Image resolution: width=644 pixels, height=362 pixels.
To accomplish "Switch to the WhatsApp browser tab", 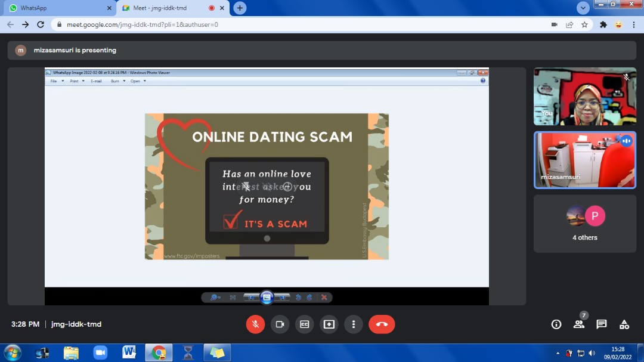I will (57, 8).
